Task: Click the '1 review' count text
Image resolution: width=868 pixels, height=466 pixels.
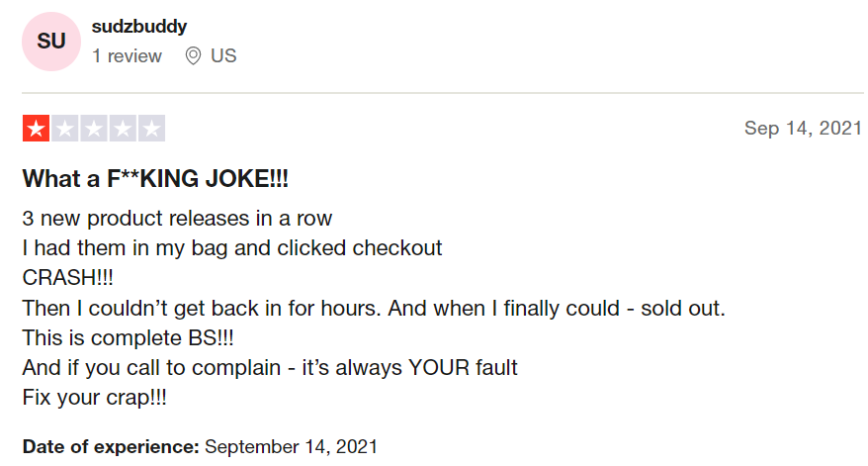Action: (127, 56)
